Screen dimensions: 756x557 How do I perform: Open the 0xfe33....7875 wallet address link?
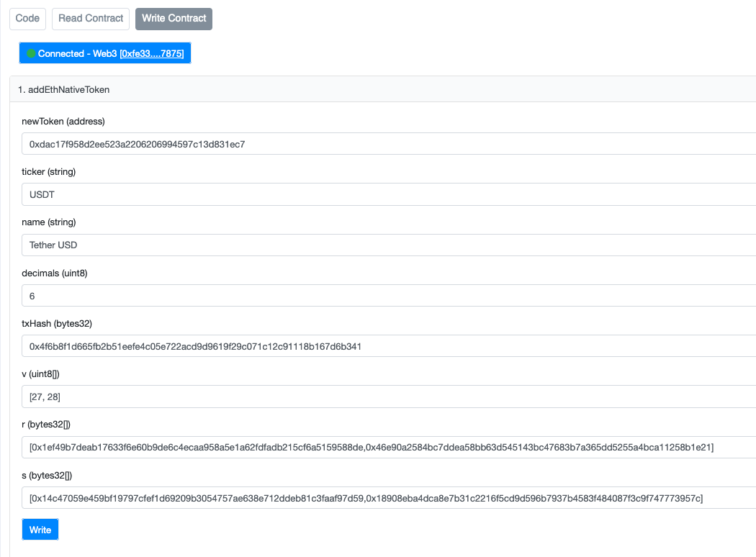(x=152, y=53)
